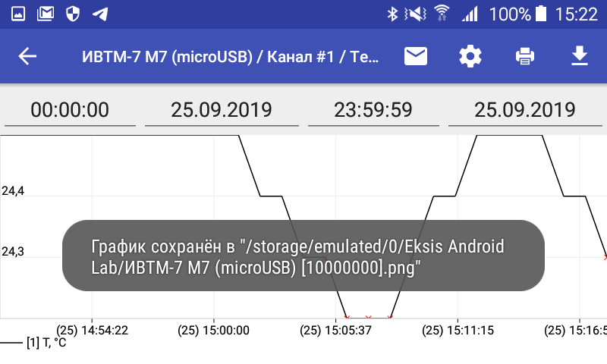Tap the Bluetooth icon in status bar
Screen dimensions: 607x364
pos(392,14)
